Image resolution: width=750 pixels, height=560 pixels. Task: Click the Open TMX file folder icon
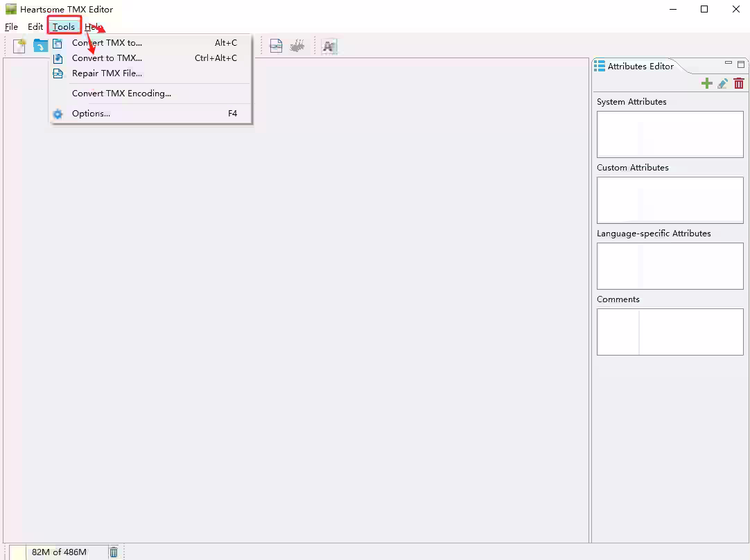coord(40,45)
